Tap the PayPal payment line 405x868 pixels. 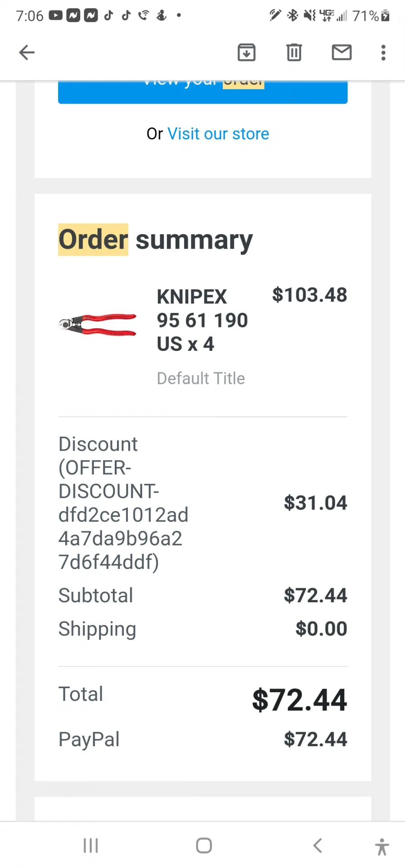click(x=203, y=739)
